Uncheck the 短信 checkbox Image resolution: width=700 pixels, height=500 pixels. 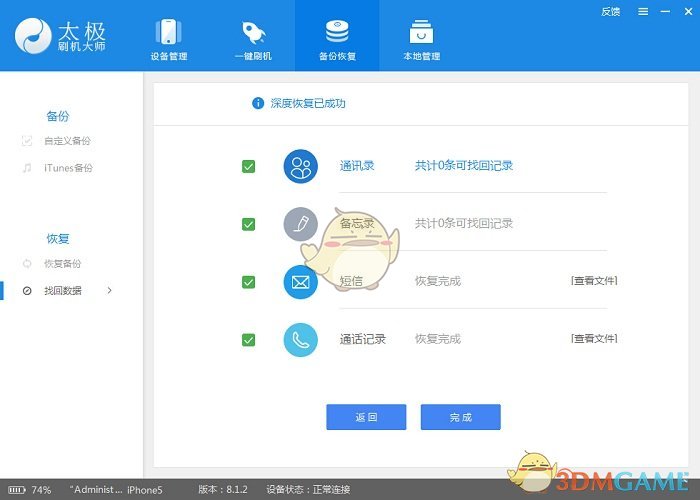point(249,282)
